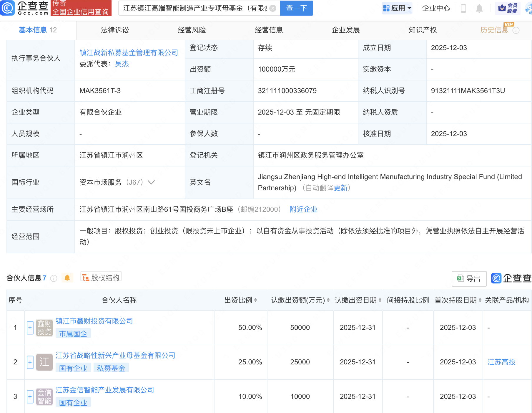Viewport: 532px width, 413px height.
Task: Open the 股权结构 equity structure view
Action: pos(101,277)
